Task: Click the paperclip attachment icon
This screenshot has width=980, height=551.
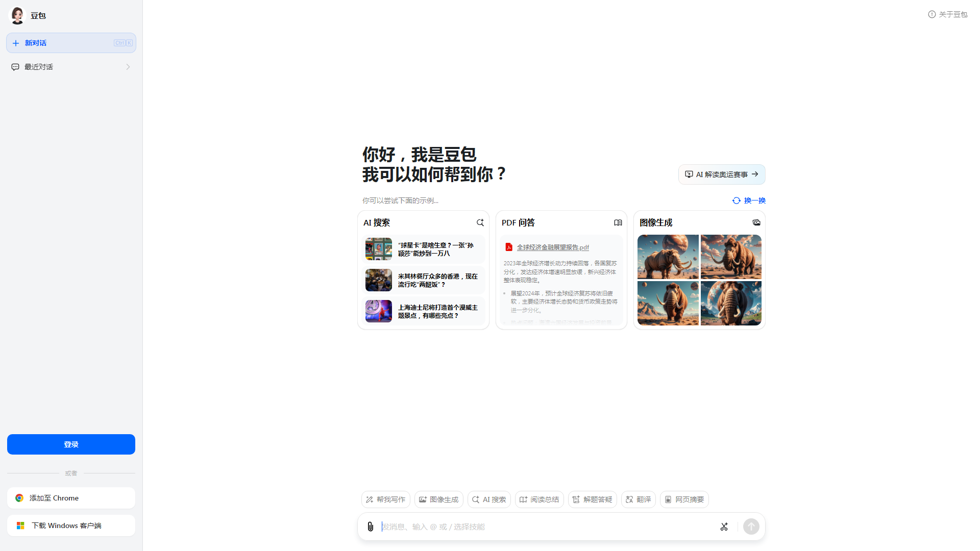Action: [x=371, y=527]
